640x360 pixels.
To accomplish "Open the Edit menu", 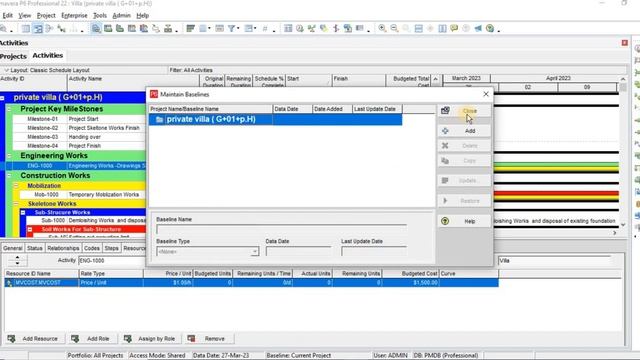I will 7,16.
